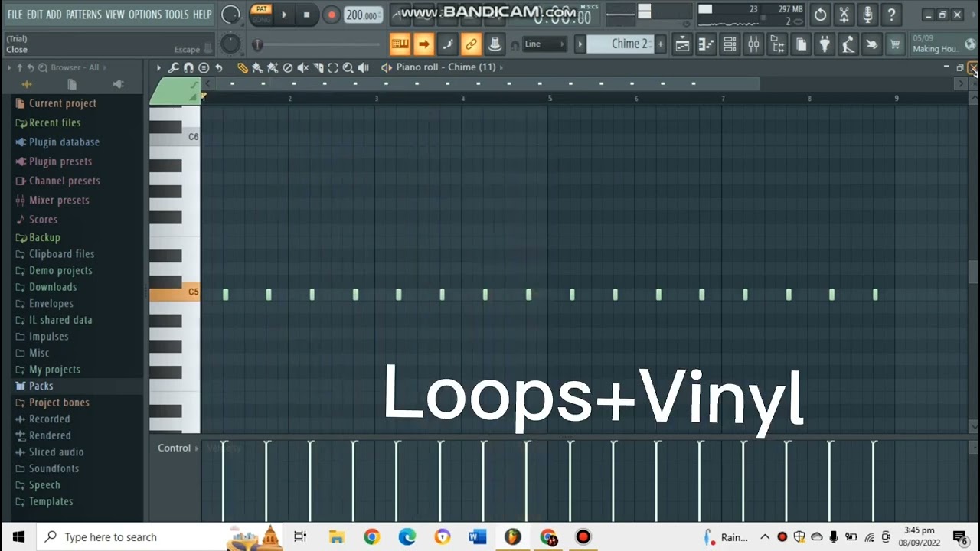
Task: Open the Channel rack view button
Action: pos(730,44)
